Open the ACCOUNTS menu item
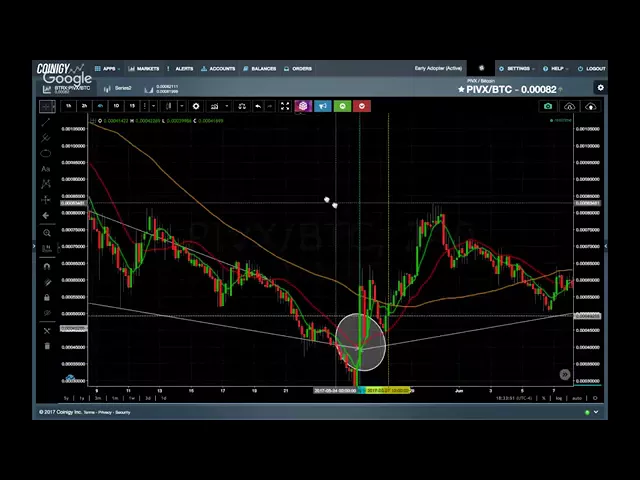The image size is (640, 480). click(x=218, y=69)
